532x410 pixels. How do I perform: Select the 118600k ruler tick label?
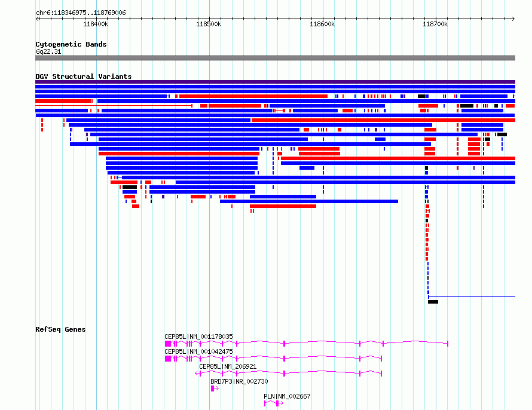[322, 24]
